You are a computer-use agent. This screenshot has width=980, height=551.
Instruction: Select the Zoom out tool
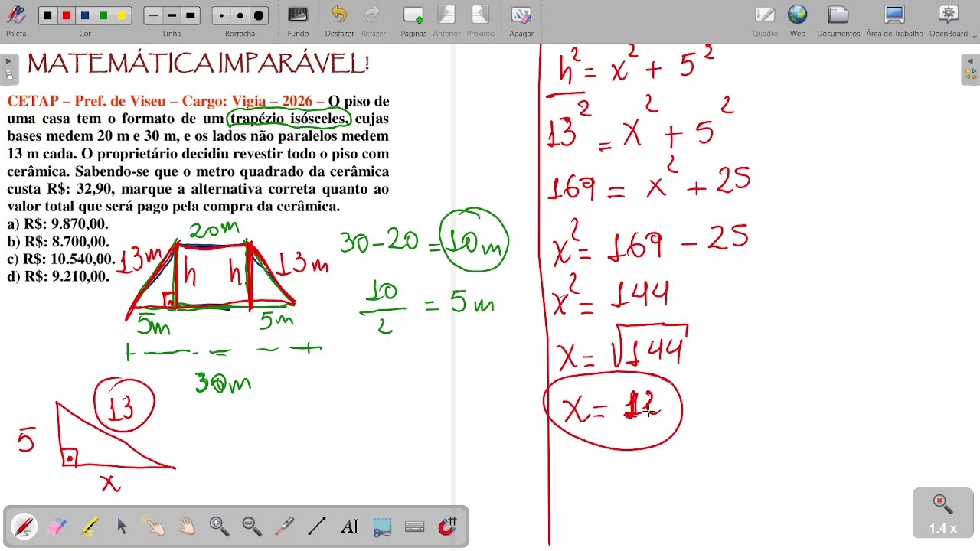tap(252, 527)
